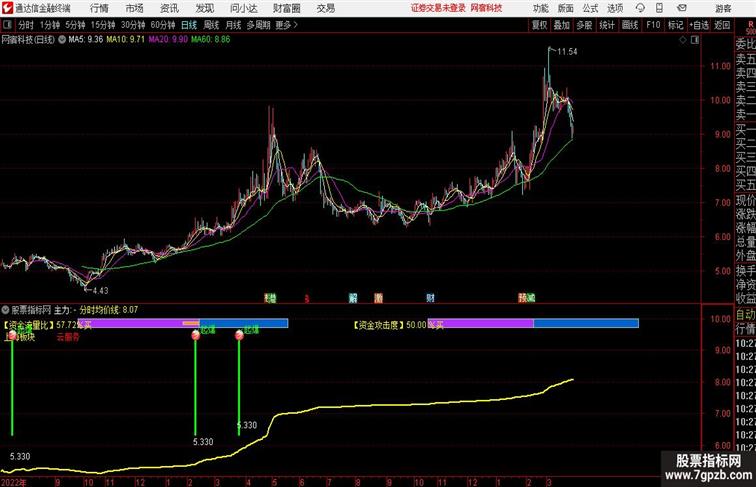The width and height of the screenshot is (756, 487).
Task: Expand the main chart indicator dropdown arrow
Action: [62, 40]
